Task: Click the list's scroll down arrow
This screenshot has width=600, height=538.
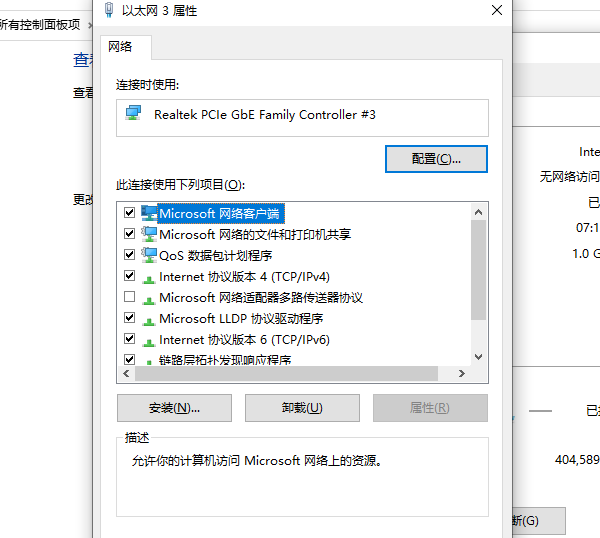Action: tap(478, 357)
